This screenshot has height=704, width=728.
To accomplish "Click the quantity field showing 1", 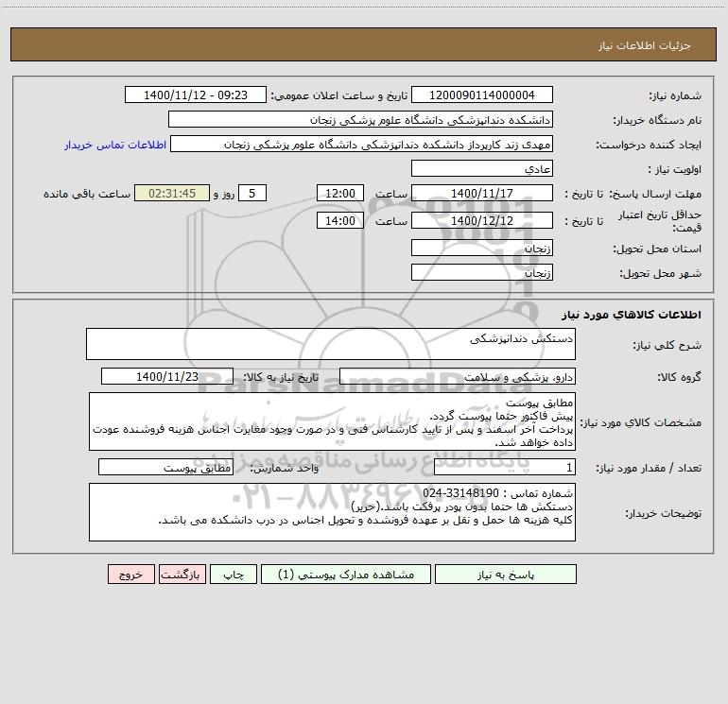I will [x=505, y=467].
